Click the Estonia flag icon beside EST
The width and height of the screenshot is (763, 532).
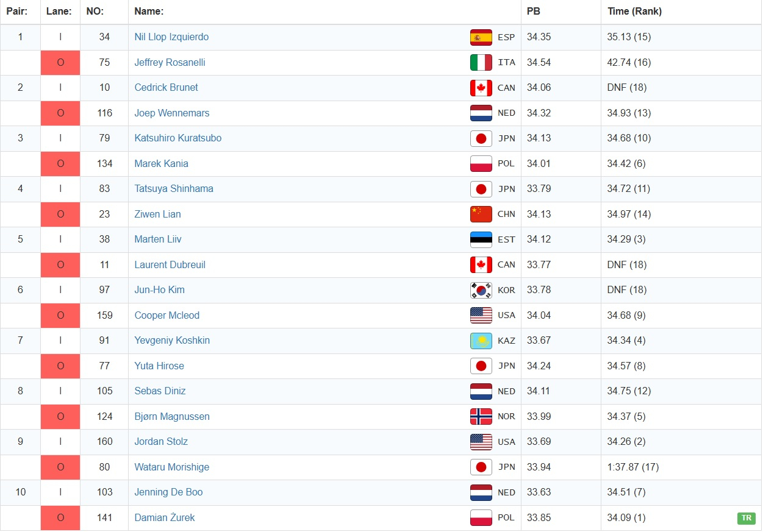coord(481,239)
